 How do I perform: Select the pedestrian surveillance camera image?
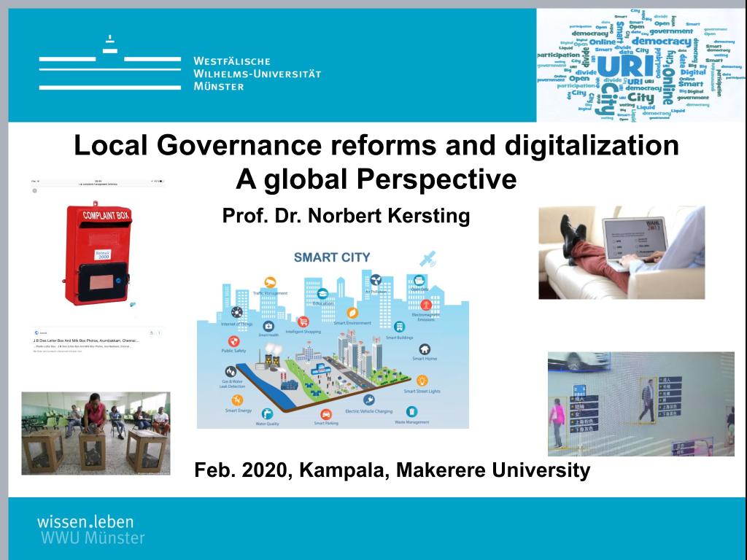pyautogui.click(x=640, y=404)
